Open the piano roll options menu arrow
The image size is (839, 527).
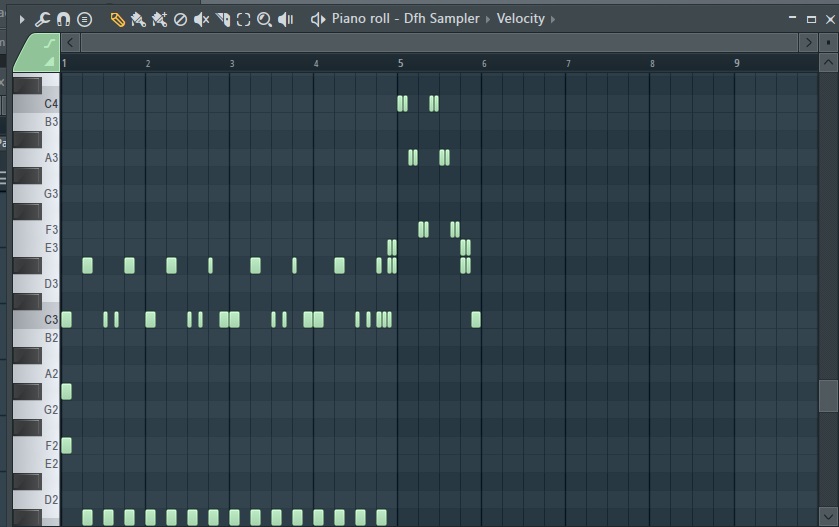(22, 20)
